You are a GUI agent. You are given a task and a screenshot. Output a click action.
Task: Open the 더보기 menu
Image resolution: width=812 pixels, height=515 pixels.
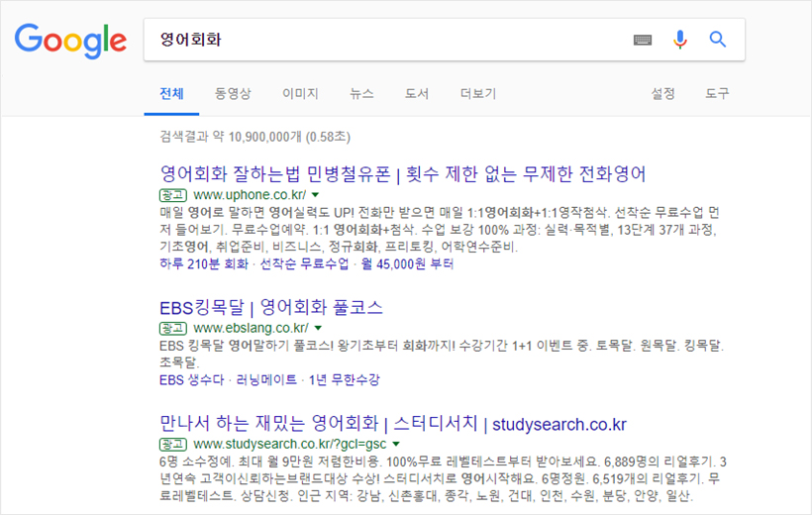(x=478, y=94)
